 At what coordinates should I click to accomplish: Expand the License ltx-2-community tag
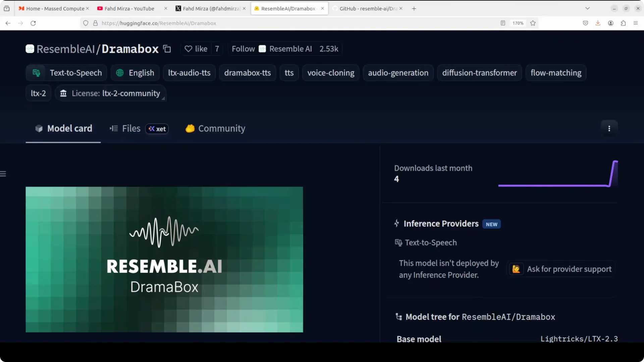pyautogui.click(x=110, y=93)
